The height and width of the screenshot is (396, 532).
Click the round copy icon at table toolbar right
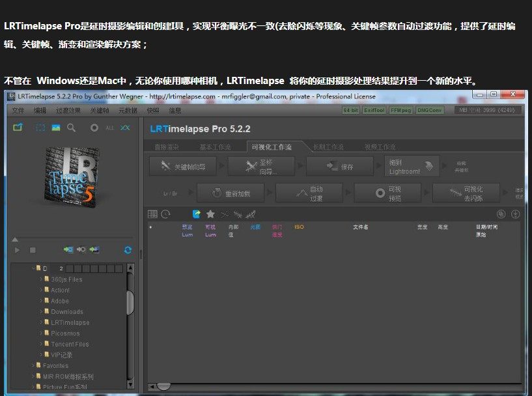pyautogui.click(x=501, y=214)
